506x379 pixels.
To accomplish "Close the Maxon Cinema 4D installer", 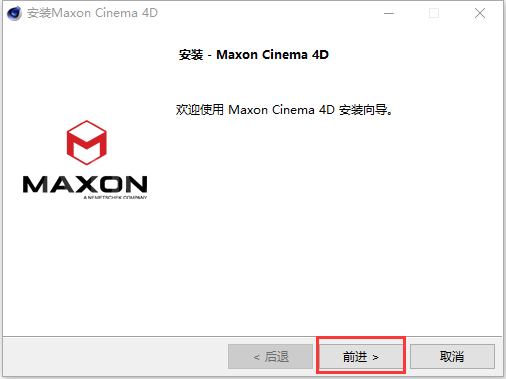I will (480, 13).
